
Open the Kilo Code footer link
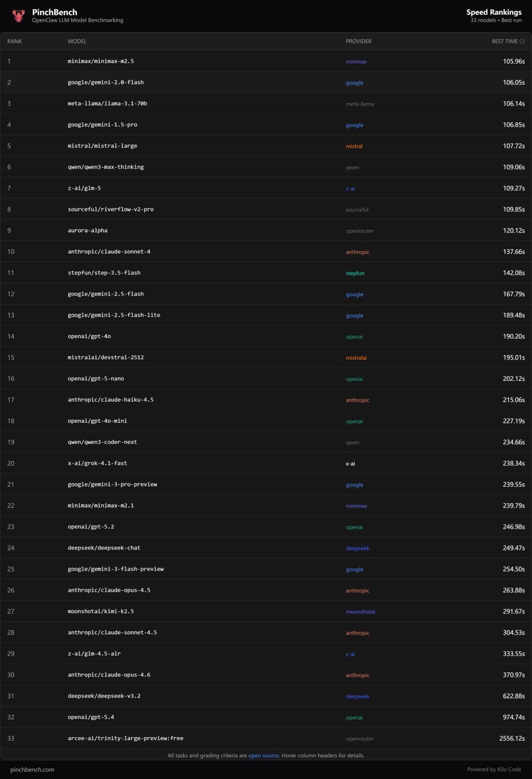(x=509, y=769)
